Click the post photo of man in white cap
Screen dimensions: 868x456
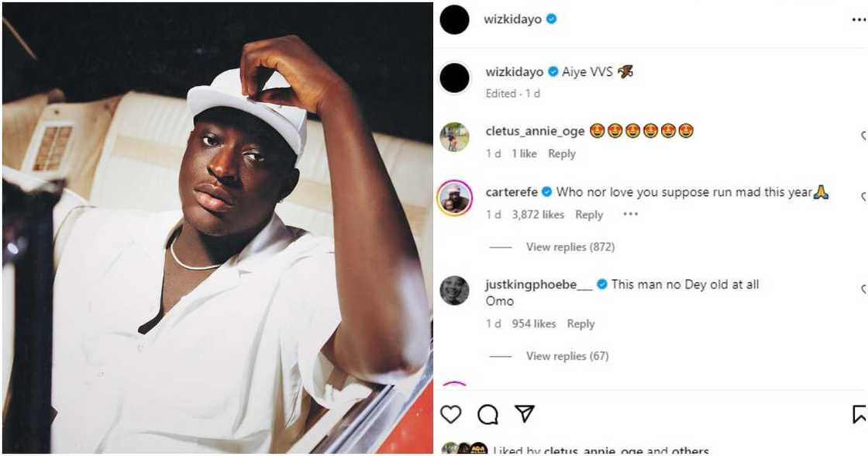217,228
